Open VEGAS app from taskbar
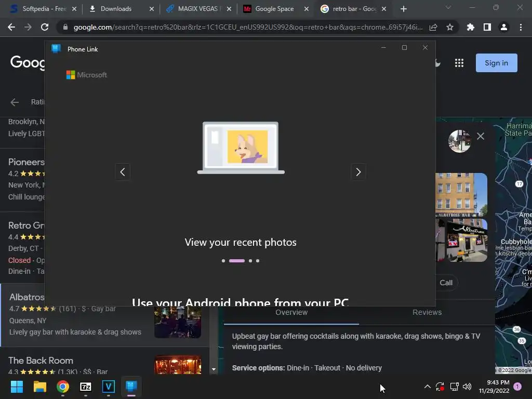This screenshot has width=532, height=399. [x=108, y=387]
